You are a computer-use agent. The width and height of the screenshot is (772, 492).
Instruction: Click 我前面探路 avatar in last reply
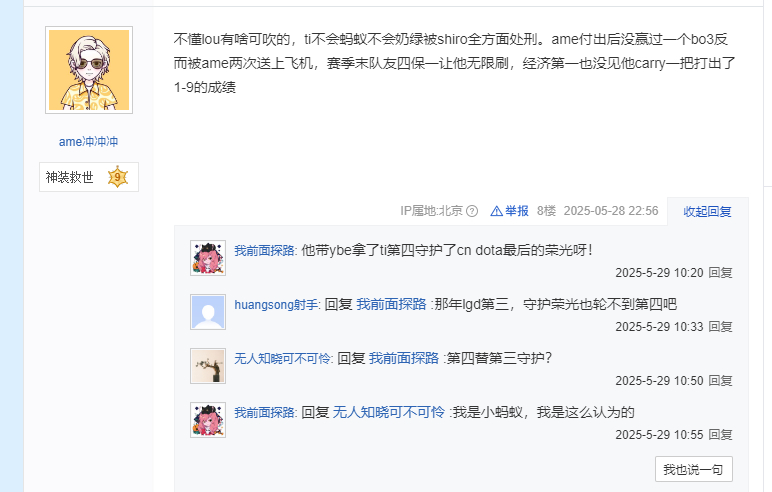point(208,420)
